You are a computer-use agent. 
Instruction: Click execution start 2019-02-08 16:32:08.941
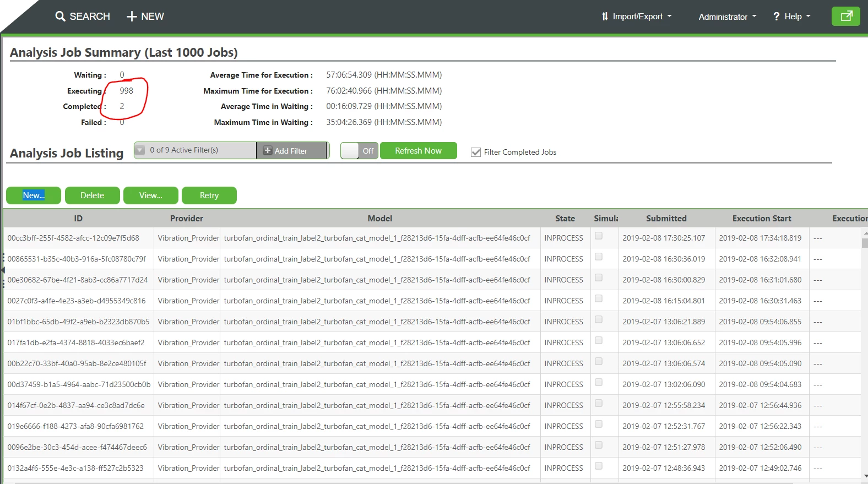760,259
